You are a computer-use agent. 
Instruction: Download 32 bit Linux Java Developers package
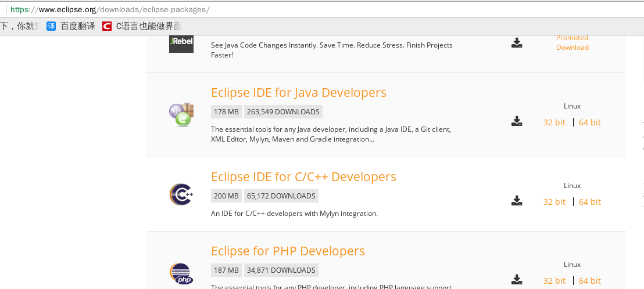554,122
